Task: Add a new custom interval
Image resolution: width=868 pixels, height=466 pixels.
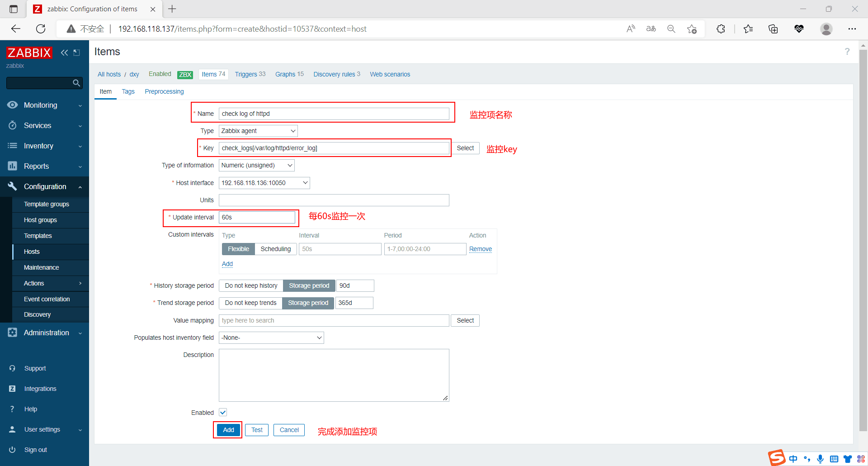Action: [x=227, y=264]
